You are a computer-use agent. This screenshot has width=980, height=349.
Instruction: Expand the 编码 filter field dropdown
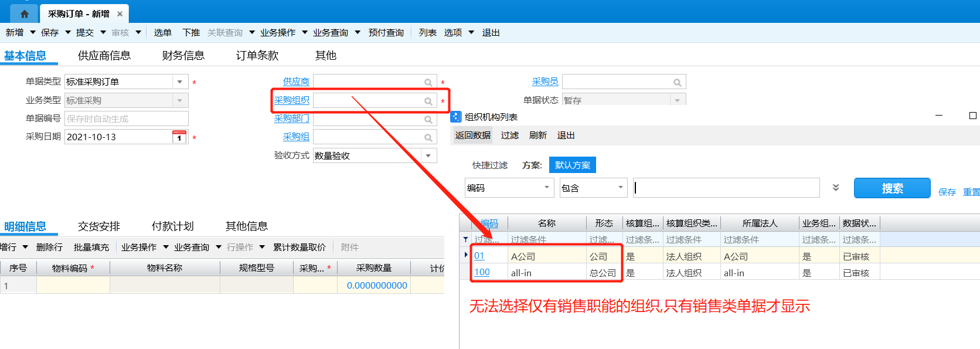546,188
